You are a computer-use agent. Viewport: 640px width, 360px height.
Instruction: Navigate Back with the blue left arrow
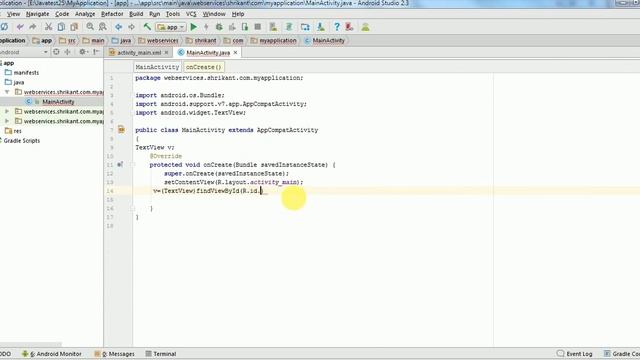coord(118,27)
